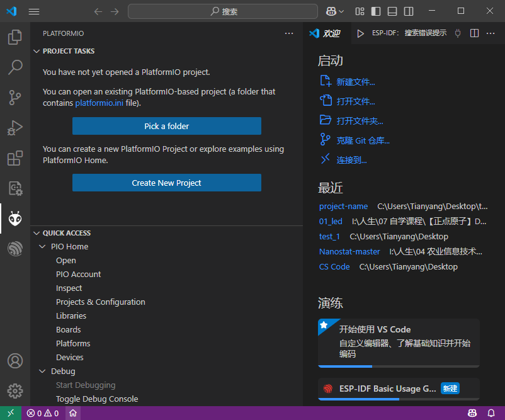The width and height of the screenshot is (505, 420).
Task: Open the Source Control view
Action: click(x=15, y=98)
